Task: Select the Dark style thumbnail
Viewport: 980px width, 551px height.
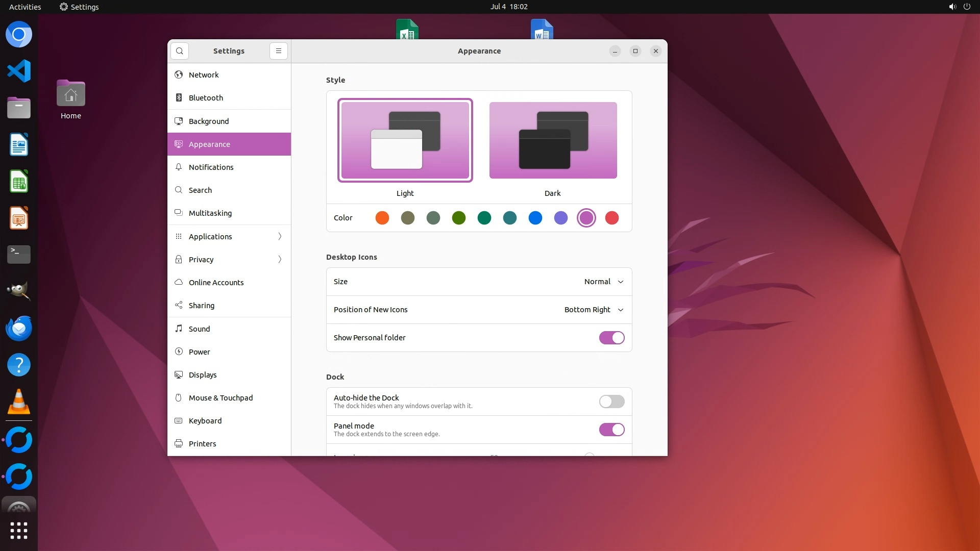Action: click(553, 140)
